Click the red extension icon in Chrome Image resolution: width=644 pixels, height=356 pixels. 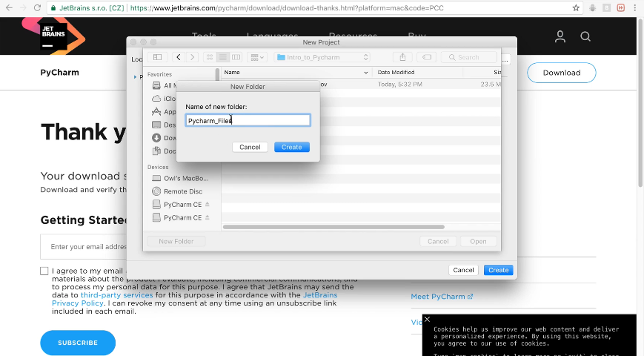coord(620,8)
